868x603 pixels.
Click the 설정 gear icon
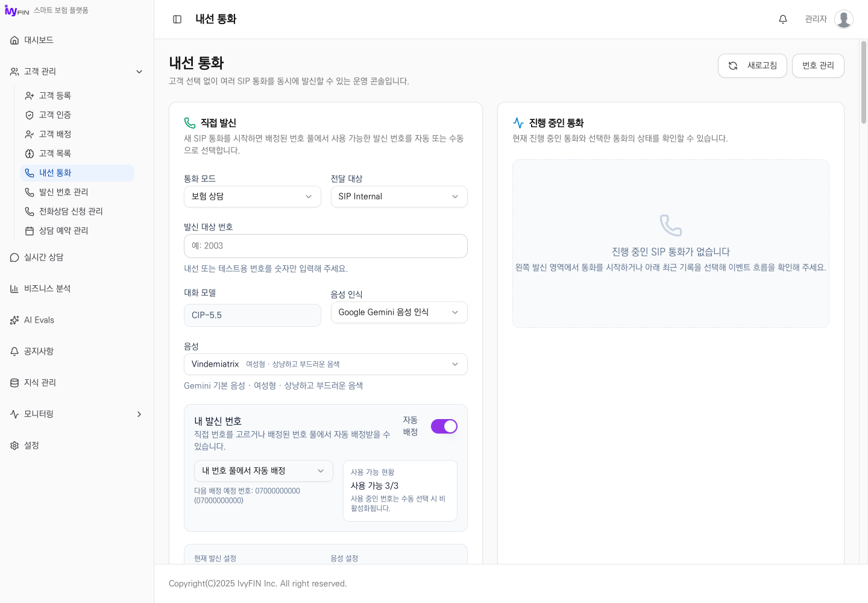tap(14, 446)
